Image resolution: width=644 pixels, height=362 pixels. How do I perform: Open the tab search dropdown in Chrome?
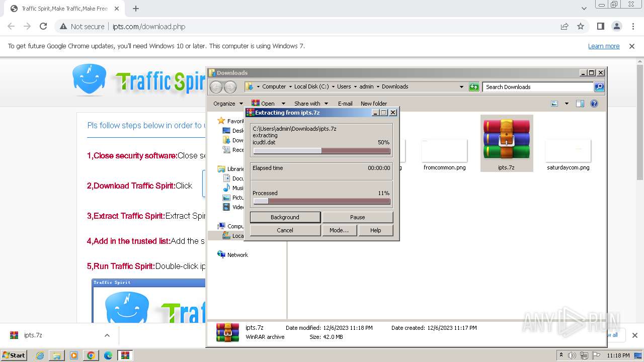click(x=584, y=9)
